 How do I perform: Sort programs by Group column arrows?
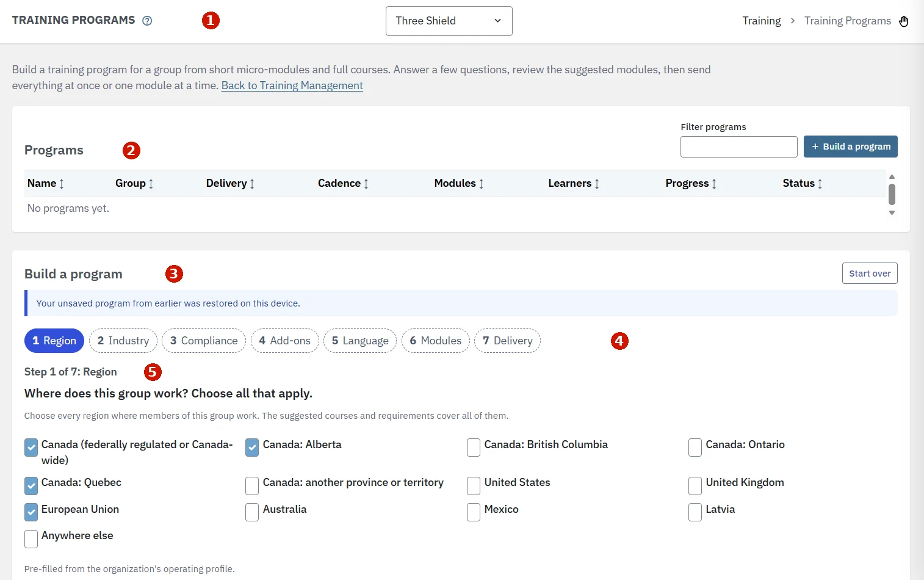151,184
